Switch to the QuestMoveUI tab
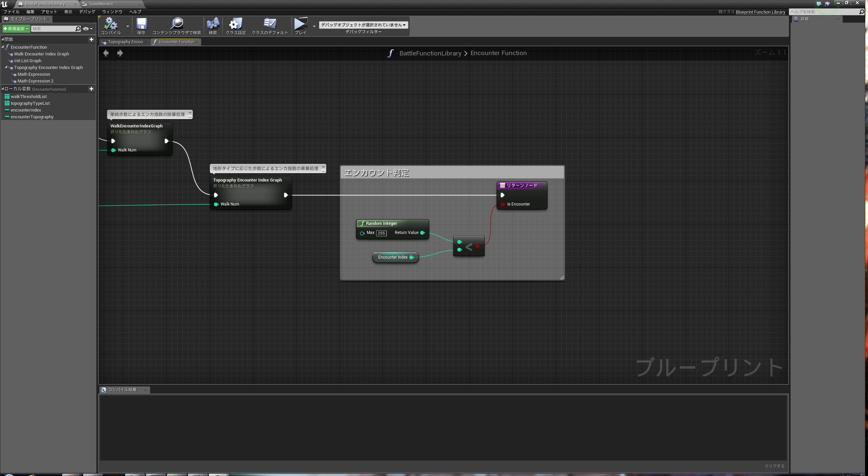This screenshot has height=476, width=868. [x=101, y=4]
